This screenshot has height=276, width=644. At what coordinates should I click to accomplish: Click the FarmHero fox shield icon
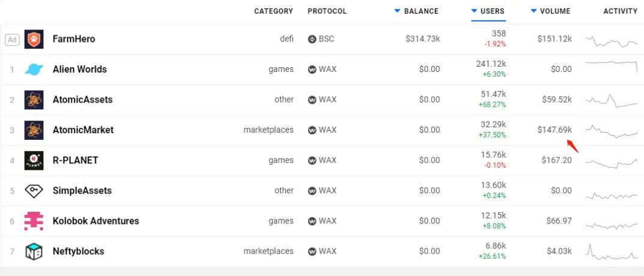pos(34,39)
